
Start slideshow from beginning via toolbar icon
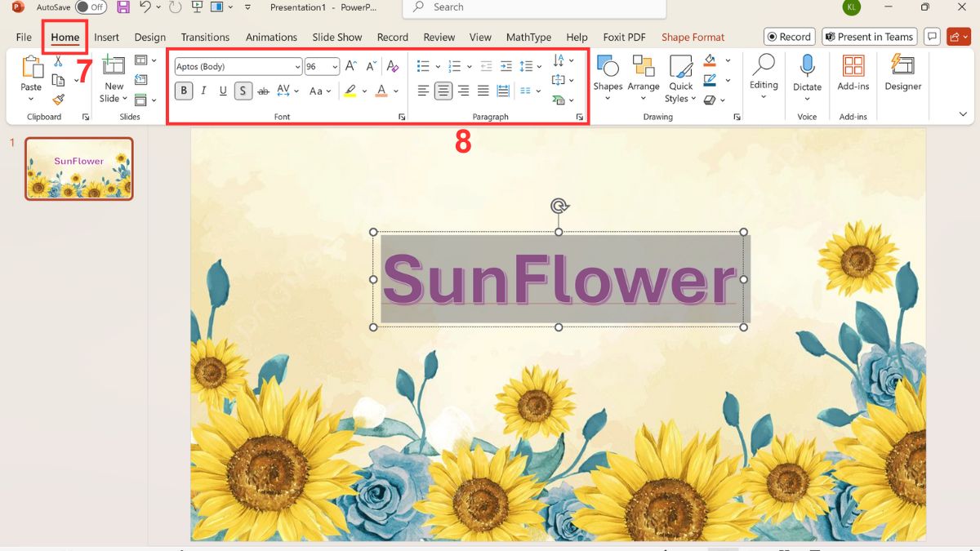tap(197, 7)
